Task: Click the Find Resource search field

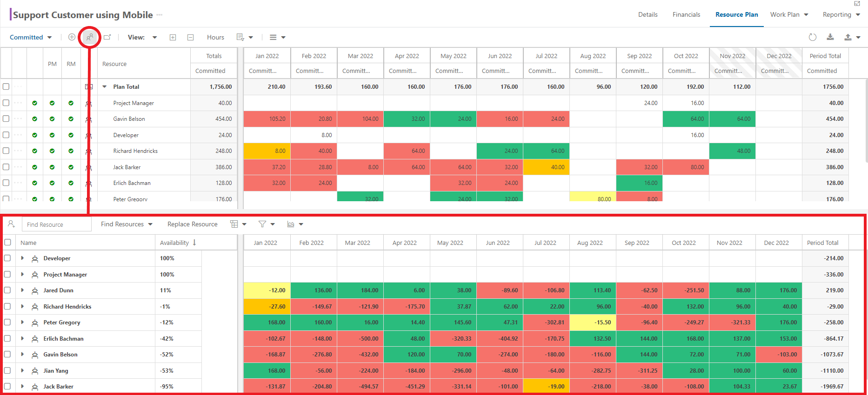Action: pyautogui.click(x=56, y=224)
